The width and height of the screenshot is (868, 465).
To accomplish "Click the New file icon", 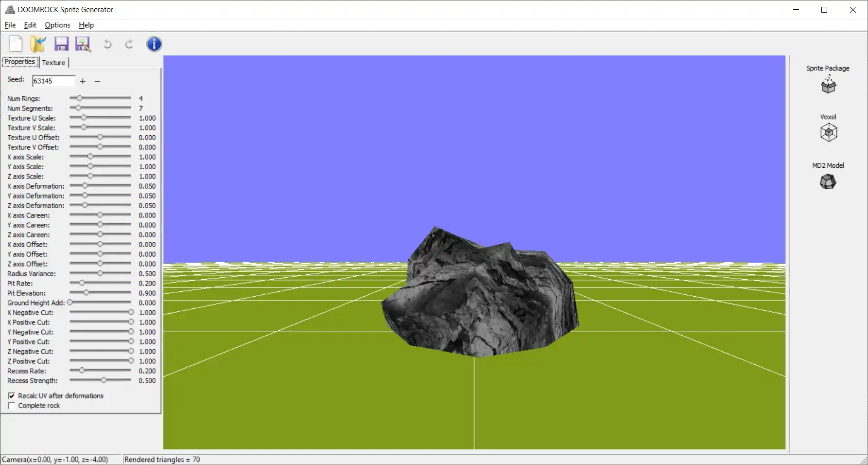I will 16,44.
